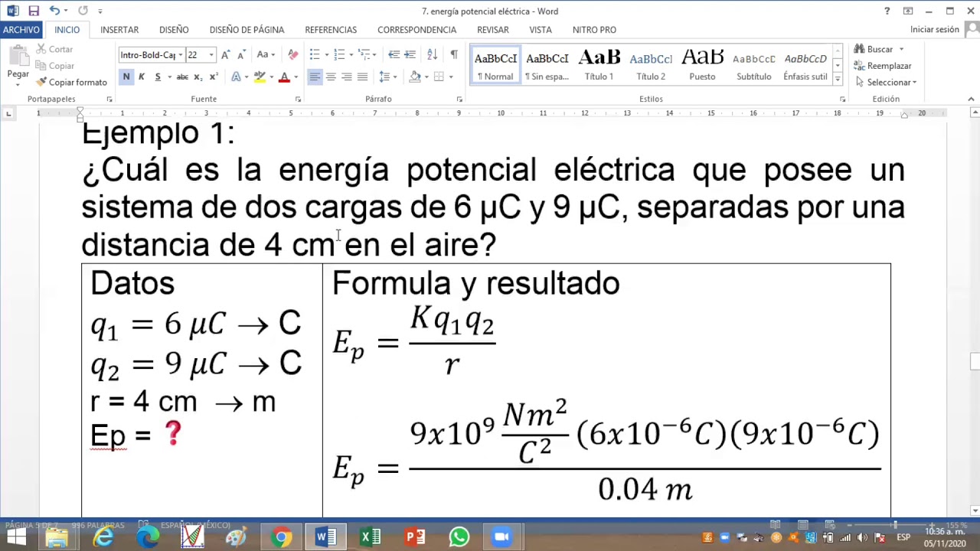This screenshot has width=980, height=551.
Task: Toggle italic with the K button
Action: tap(142, 77)
